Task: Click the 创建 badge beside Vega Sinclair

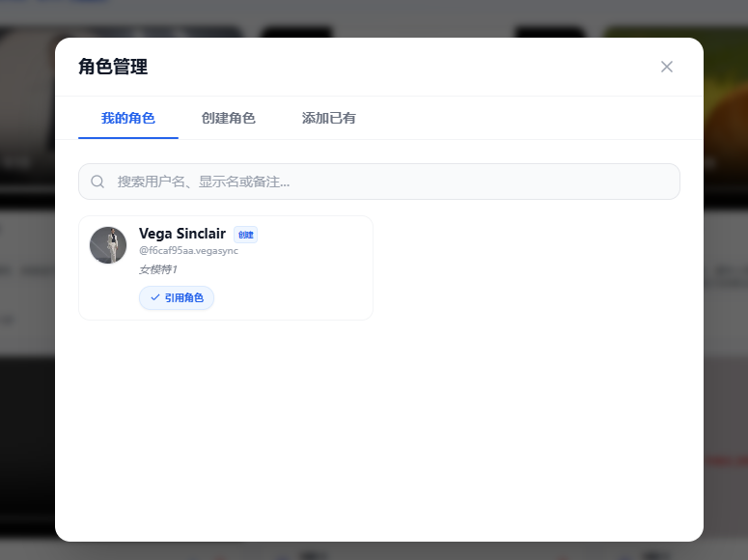Action: pos(245,235)
